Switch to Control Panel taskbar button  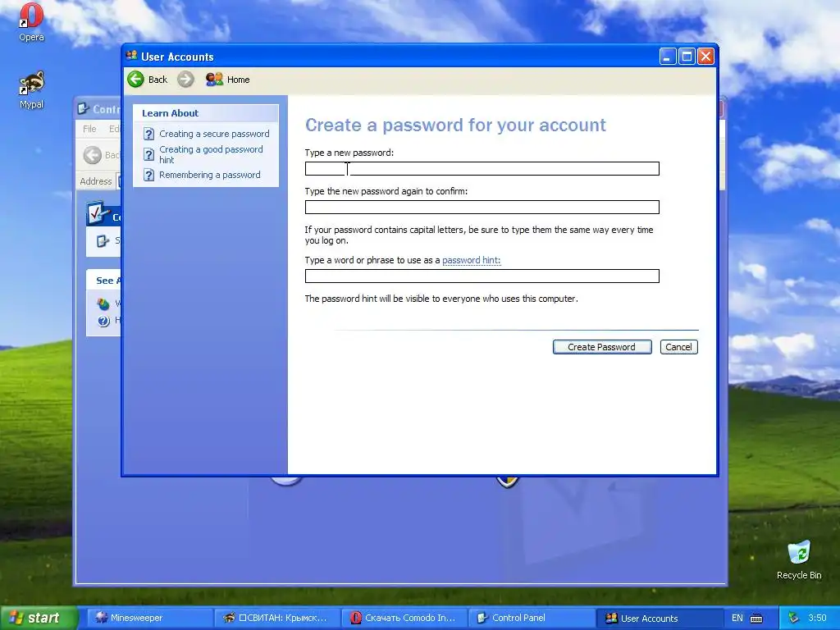[x=532, y=618]
